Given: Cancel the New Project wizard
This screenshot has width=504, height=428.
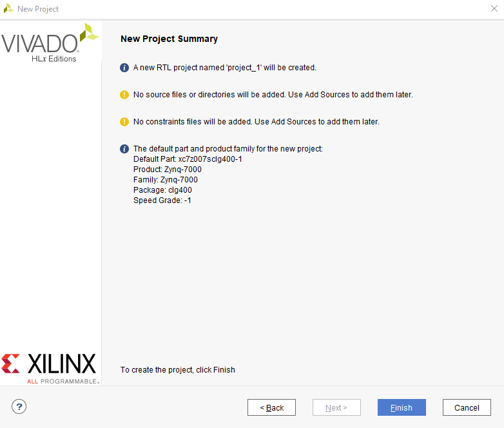Looking at the screenshot, I should [x=467, y=407].
